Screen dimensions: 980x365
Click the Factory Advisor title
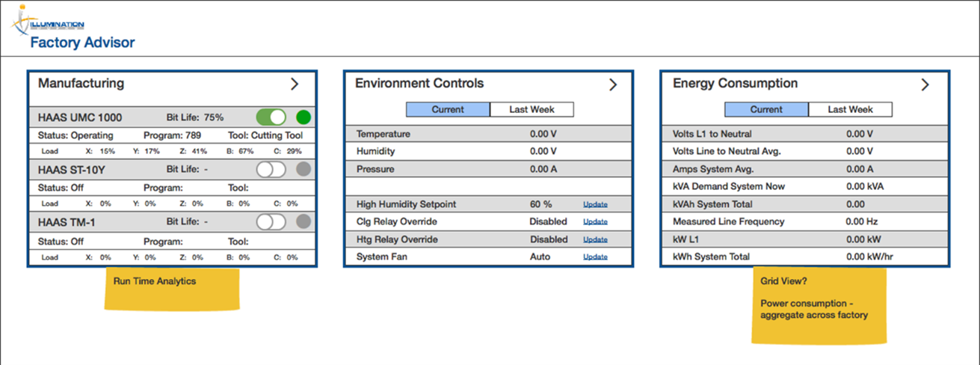click(x=82, y=43)
